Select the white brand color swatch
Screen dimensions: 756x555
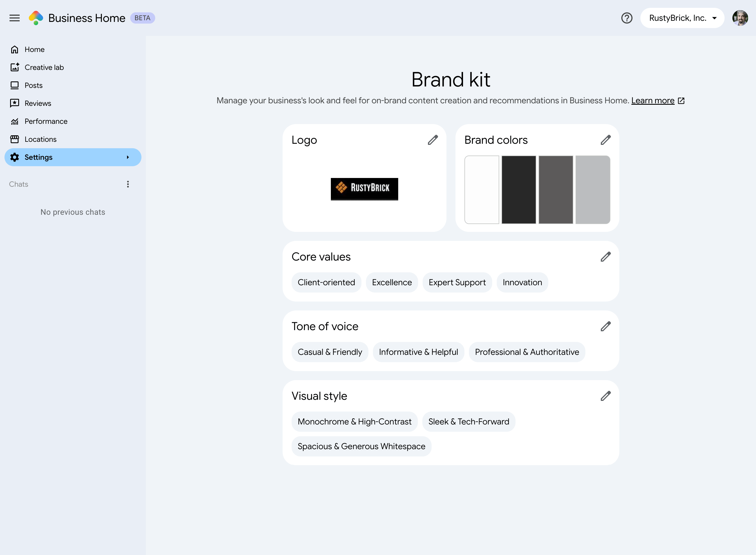tap(482, 190)
